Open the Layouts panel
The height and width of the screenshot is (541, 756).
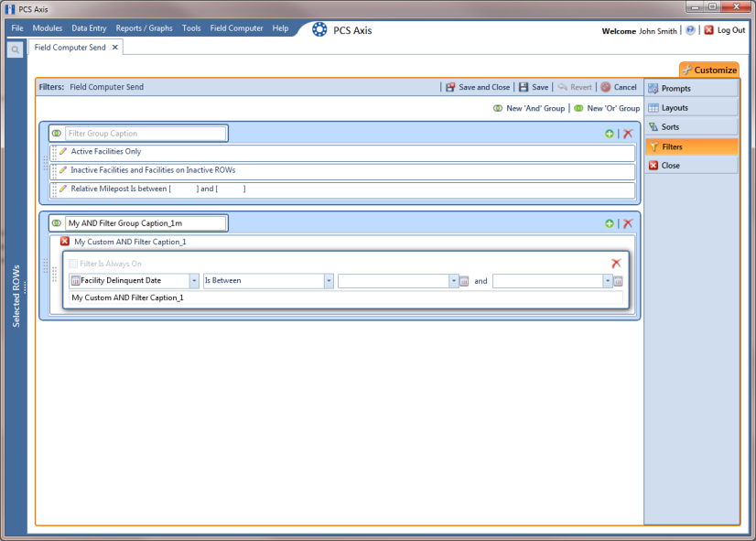pos(691,107)
